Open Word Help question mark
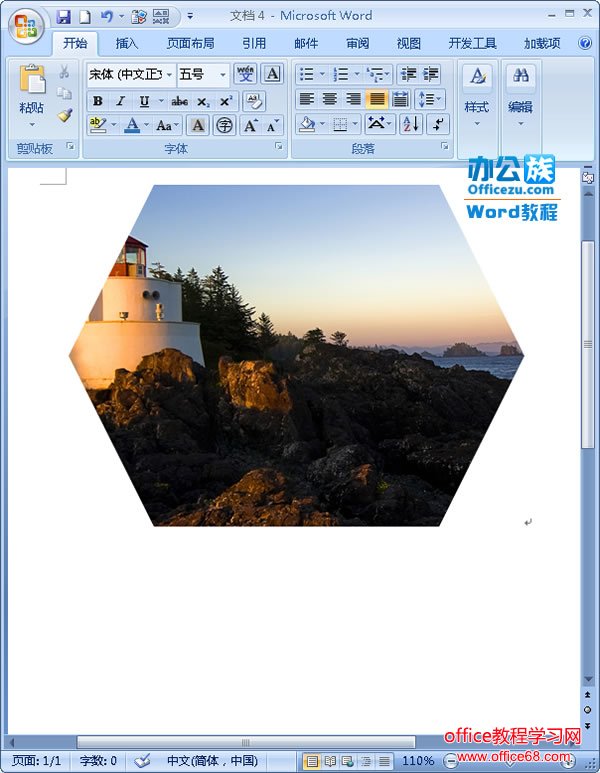600x773 pixels. pos(585,43)
